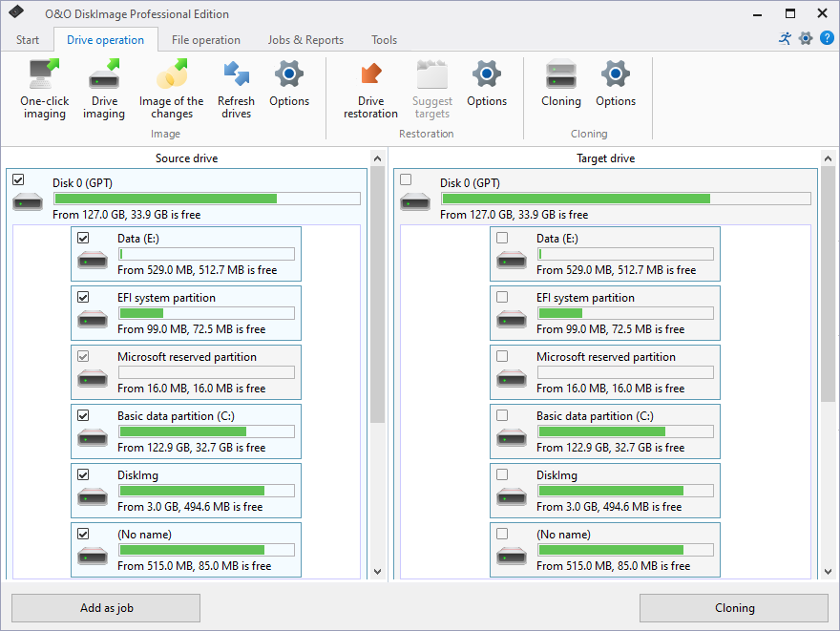Viewport: 840px width, 631px height.
Task: Click the Add as job button
Action: tap(105, 608)
